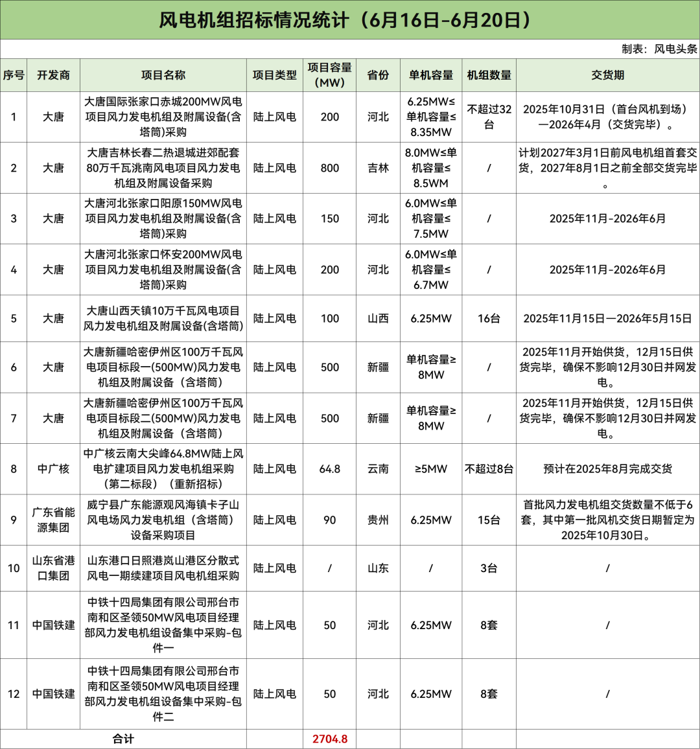Click the 90 capacity cell
Screen dimensions: 700x749
(330, 520)
